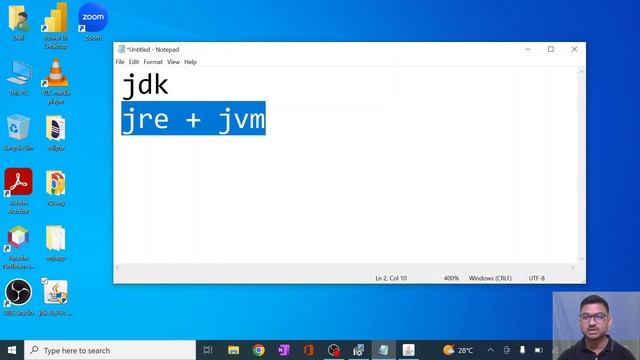This screenshot has width=640, height=360.
Task: Maximize the Notepad window
Action: tap(551, 49)
